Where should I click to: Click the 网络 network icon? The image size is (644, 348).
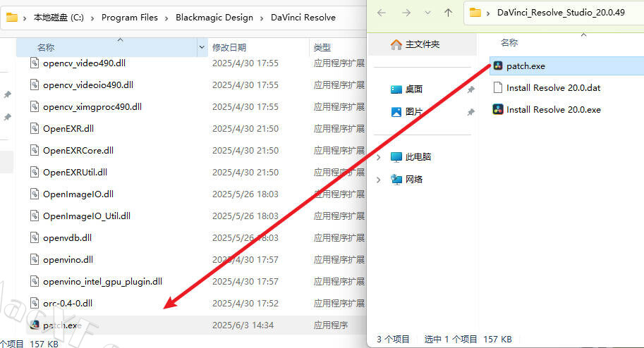pyautogui.click(x=396, y=180)
